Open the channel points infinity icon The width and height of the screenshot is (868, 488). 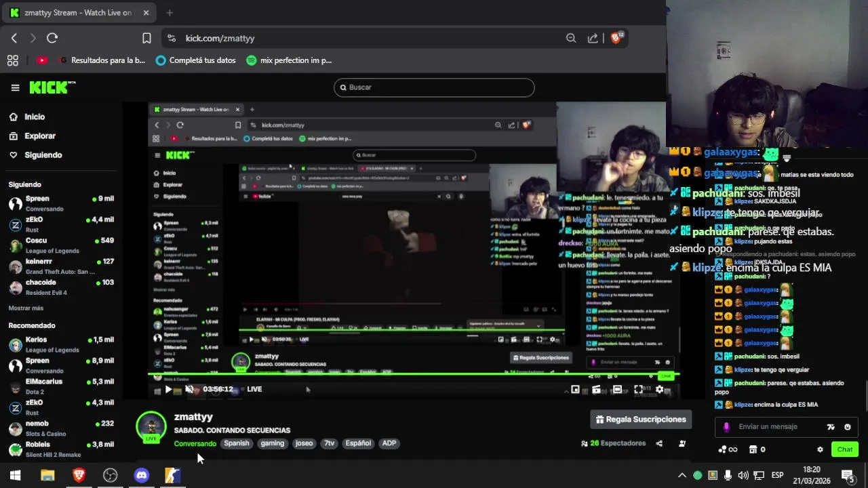(x=727, y=449)
